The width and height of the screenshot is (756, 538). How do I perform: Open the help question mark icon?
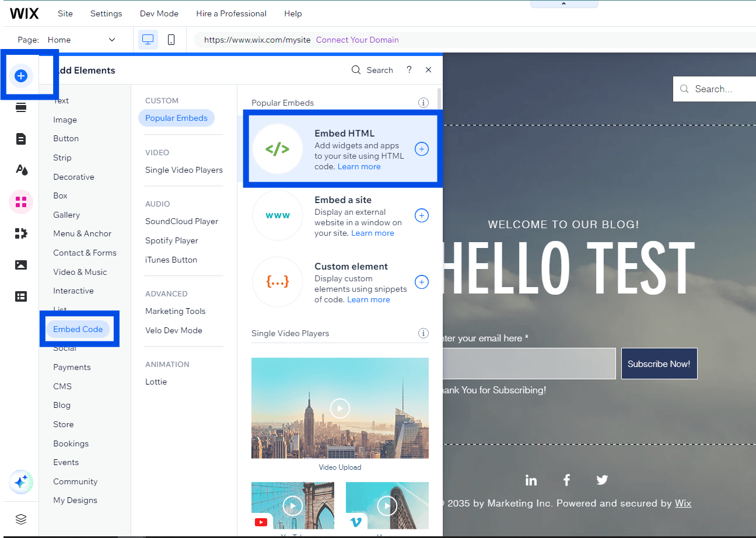click(x=409, y=70)
